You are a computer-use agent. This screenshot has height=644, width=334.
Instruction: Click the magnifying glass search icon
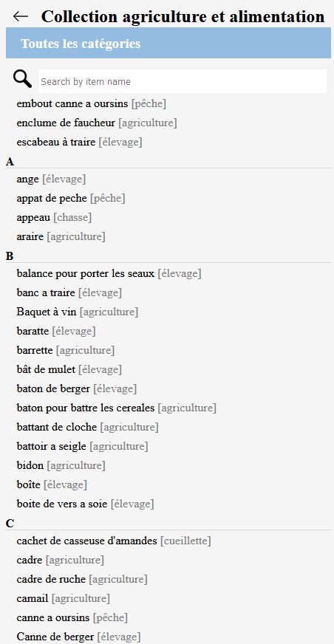coord(22,79)
